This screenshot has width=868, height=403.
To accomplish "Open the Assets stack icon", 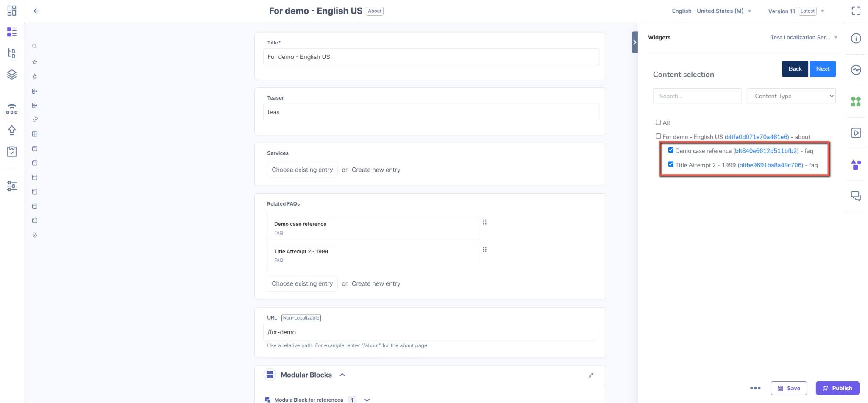I will [x=12, y=75].
